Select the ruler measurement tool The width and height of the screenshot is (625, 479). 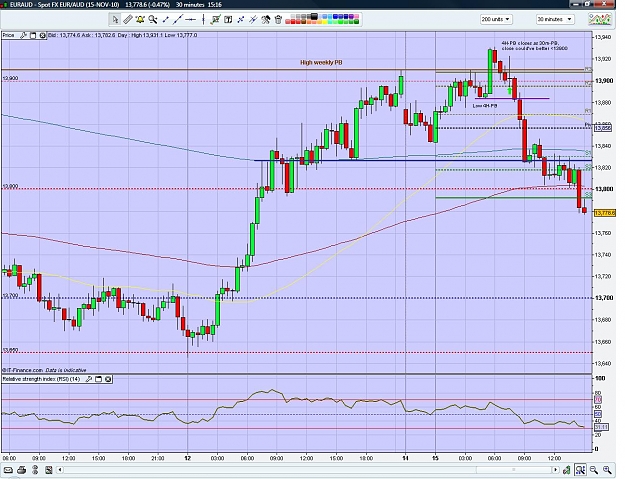[x=128, y=19]
